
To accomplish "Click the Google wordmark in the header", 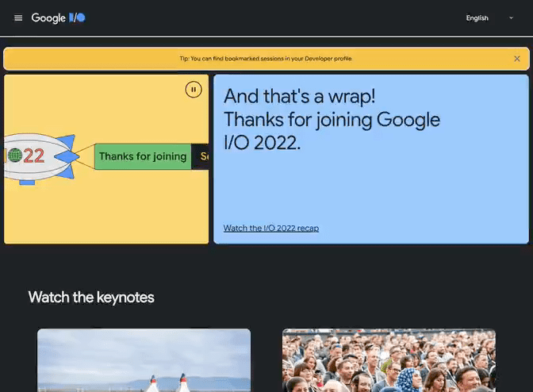I will pos(48,18).
